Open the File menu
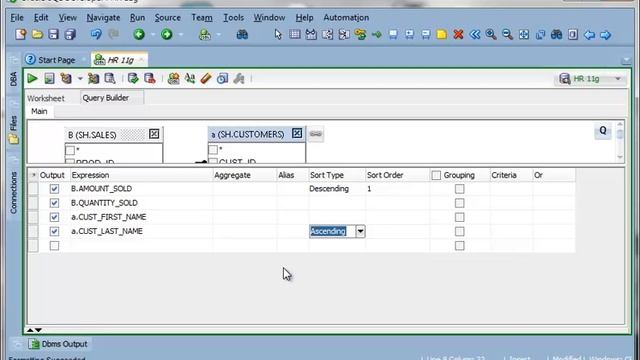The width and height of the screenshot is (640, 360). pyautogui.click(x=17, y=18)
